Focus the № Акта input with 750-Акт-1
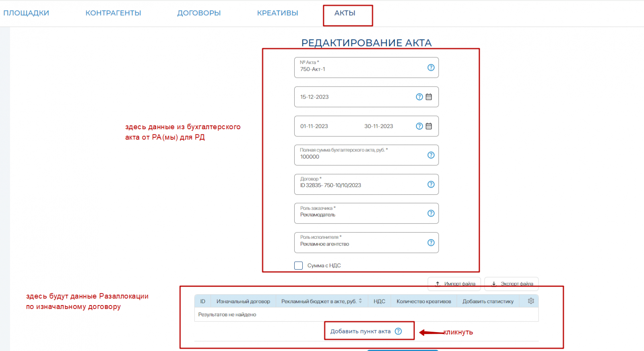Image resolution: width=644 pixels, height=351 pixels. click(366, 68)
